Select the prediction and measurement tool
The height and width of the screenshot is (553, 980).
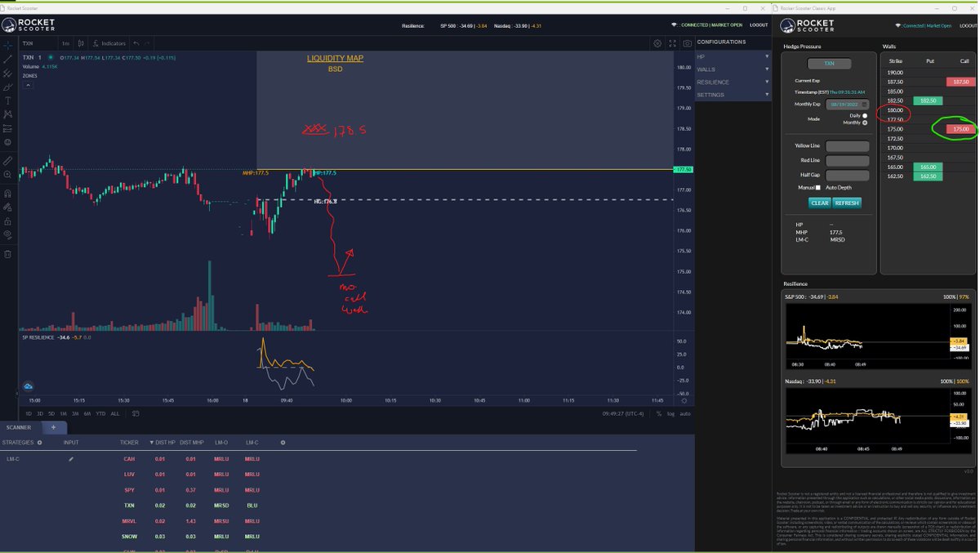coord(7,128)
